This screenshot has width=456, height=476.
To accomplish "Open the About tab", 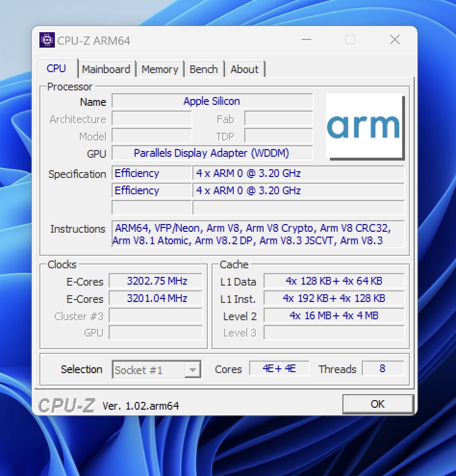I will click(244, 69).
